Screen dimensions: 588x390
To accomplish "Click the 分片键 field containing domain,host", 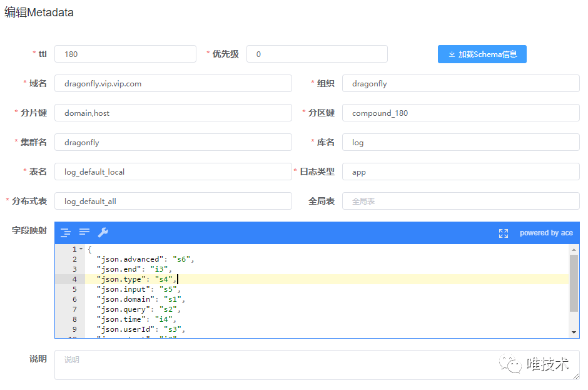I will coord(173,113).
